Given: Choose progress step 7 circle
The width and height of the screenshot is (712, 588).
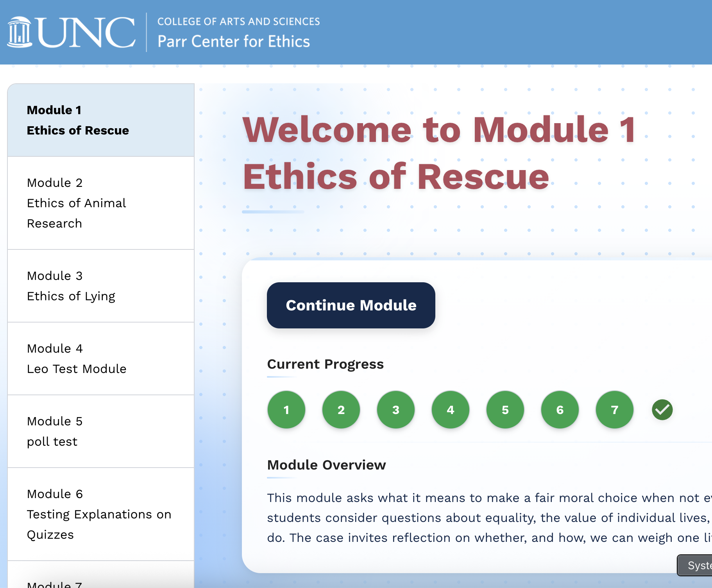Looking at the screenshot, I should [x=615, y=410].
